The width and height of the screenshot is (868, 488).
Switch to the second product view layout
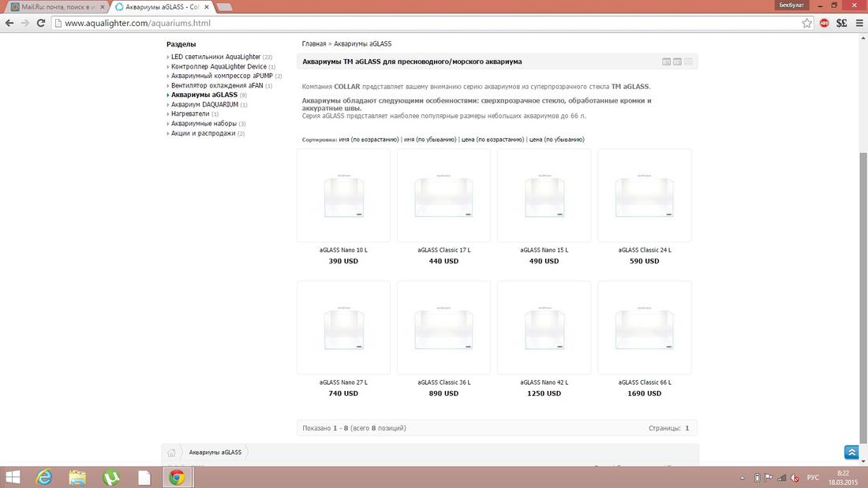click(x=677, y=61)
